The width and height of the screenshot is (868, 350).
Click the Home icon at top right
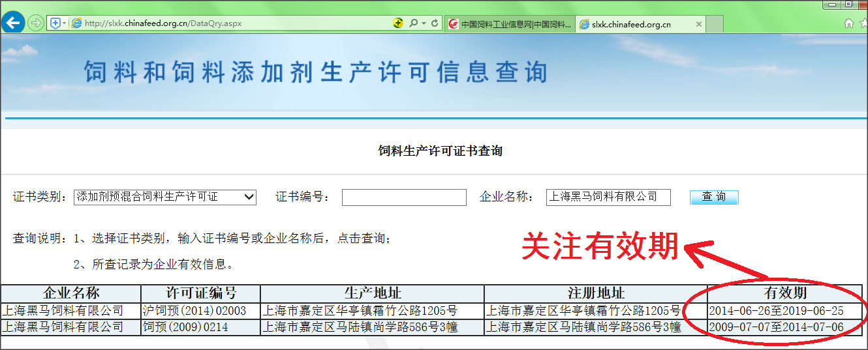click(848, 23)
